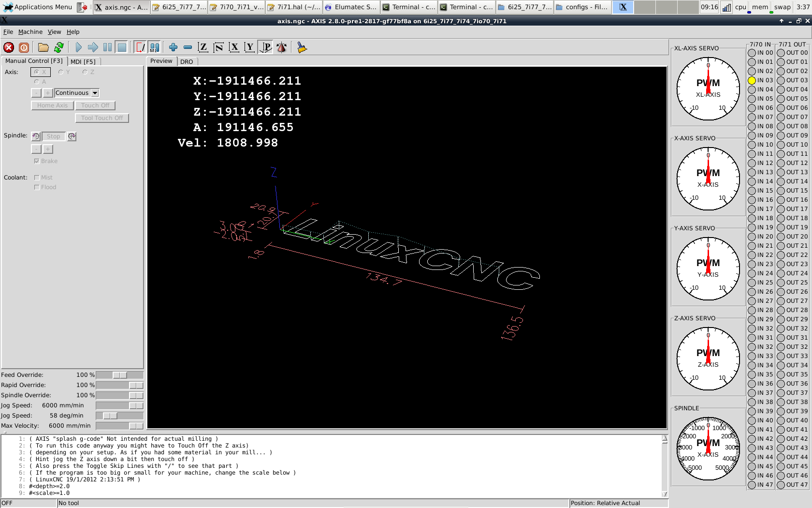Open a G-code file with folder icon

[x=43, y=47]
